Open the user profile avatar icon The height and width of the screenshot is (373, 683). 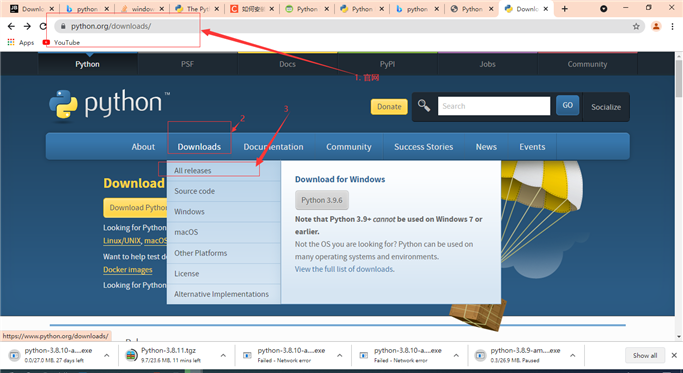pos(656,26)
